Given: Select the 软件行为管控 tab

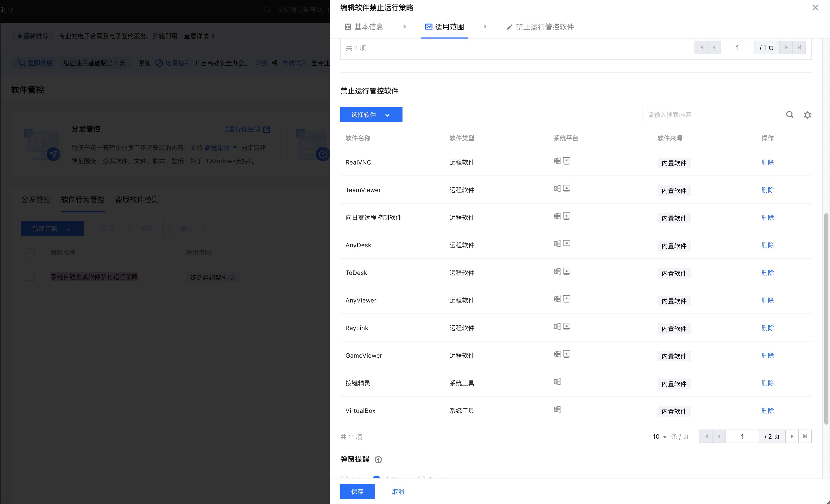Looking at the screenshot, I should 83,199.
